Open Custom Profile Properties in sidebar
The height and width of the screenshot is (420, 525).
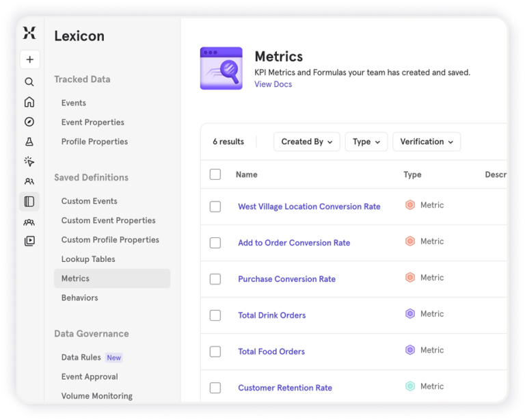pos(110,240)
